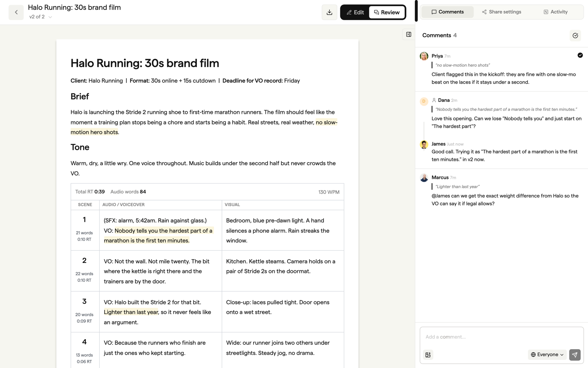
Task: Switch to Edit mode
Action: [x=355, y=12]
